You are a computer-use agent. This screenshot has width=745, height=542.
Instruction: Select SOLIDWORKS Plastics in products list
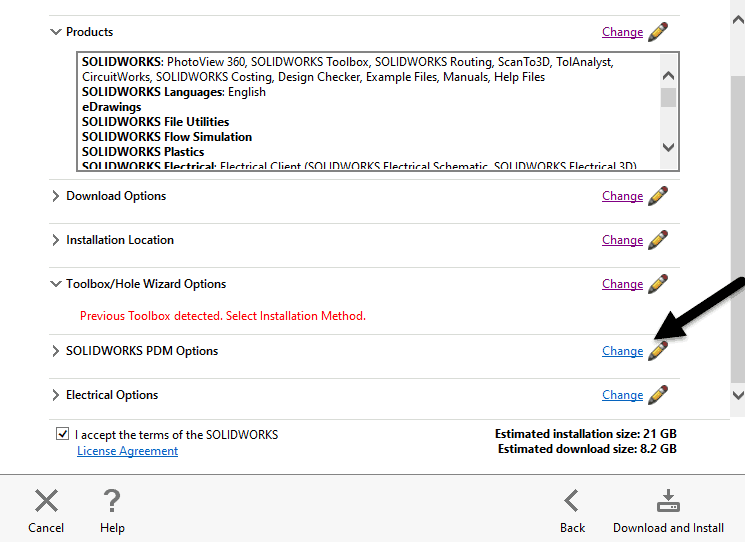[x=143, y=152]
